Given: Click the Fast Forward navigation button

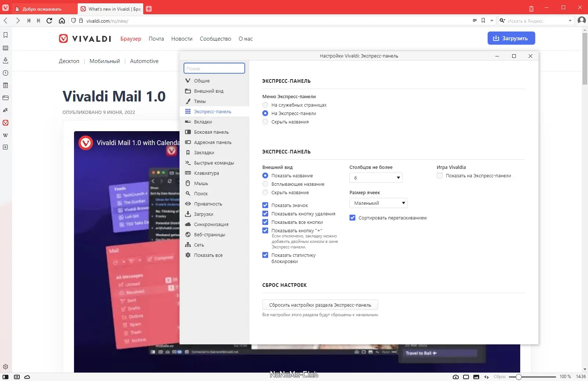Looking at the screenshot, I should pos(38,21).
